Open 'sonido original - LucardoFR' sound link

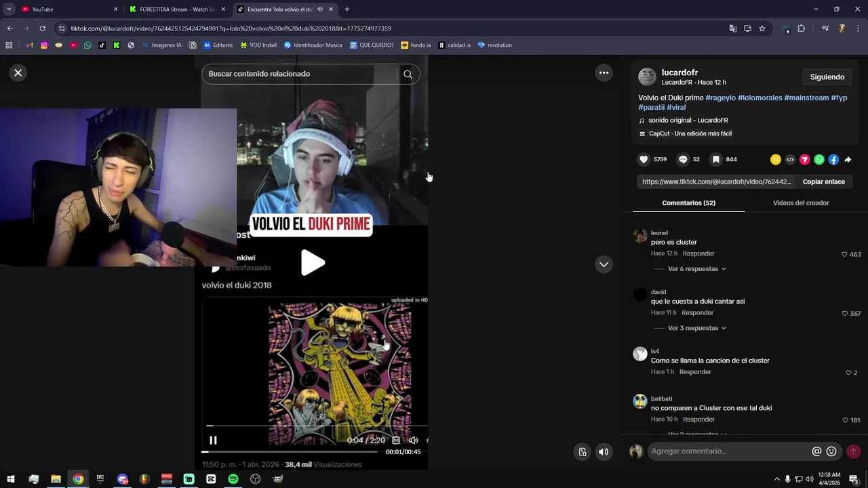click(688, 120)
